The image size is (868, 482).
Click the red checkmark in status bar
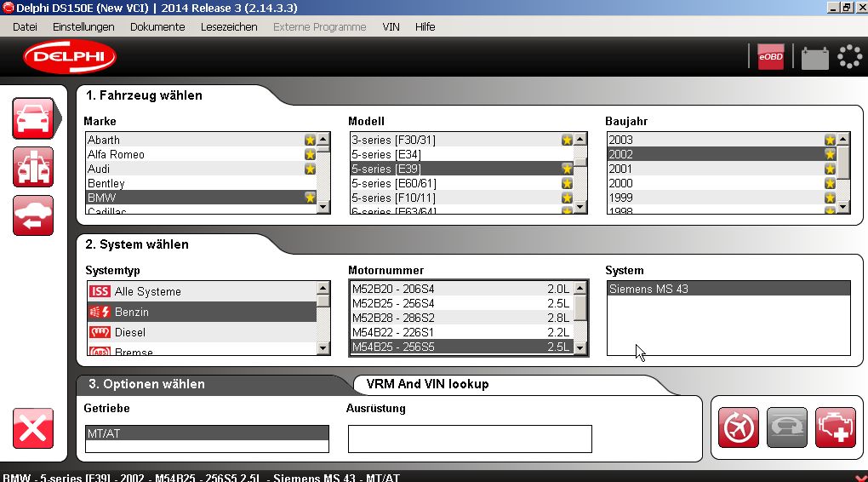tap(860, 478)
